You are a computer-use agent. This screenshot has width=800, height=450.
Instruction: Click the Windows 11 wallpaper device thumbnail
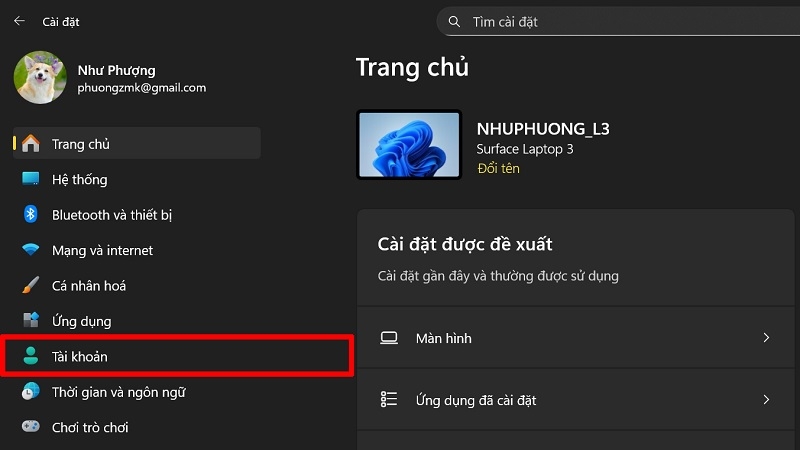(409, 145)
